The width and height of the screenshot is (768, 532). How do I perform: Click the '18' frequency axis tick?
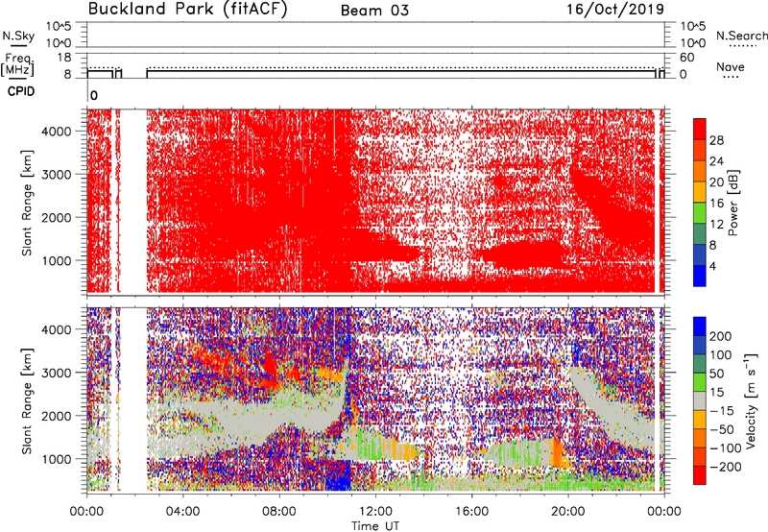(64, 58)
